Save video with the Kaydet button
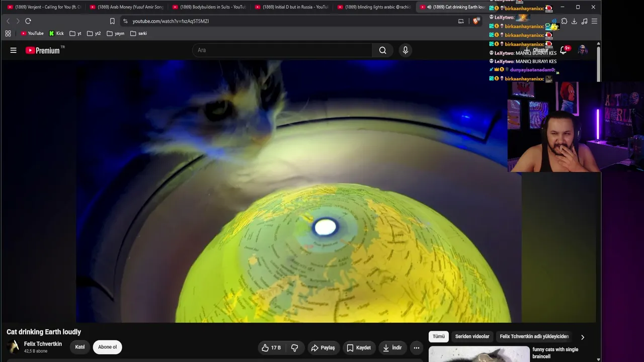This screenshot has width=644, height=362. [x=359, y=347]
